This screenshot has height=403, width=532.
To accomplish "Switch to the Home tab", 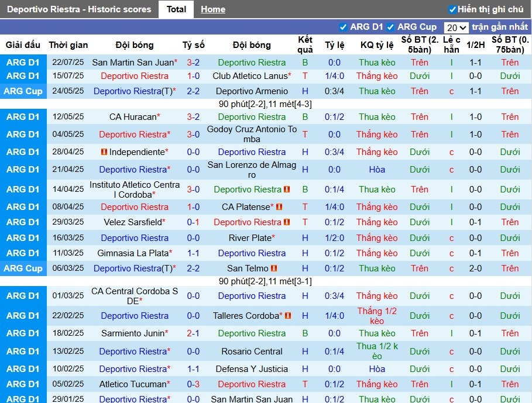I will pos(212,9).
